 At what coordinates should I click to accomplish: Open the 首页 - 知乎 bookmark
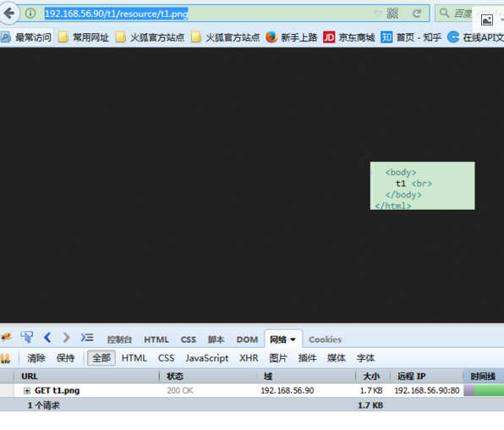point(411,37)
